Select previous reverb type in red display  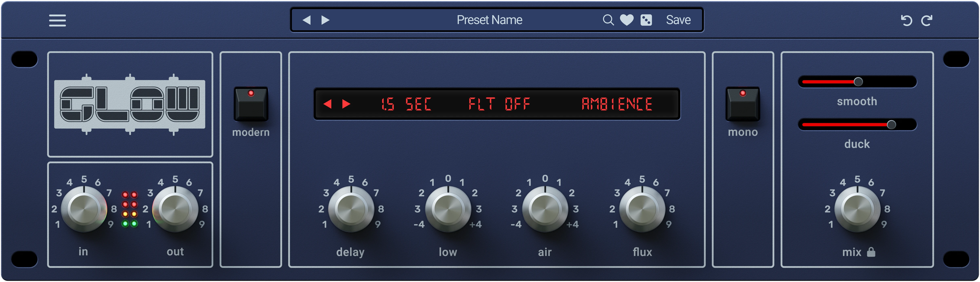tap(327, 104)
